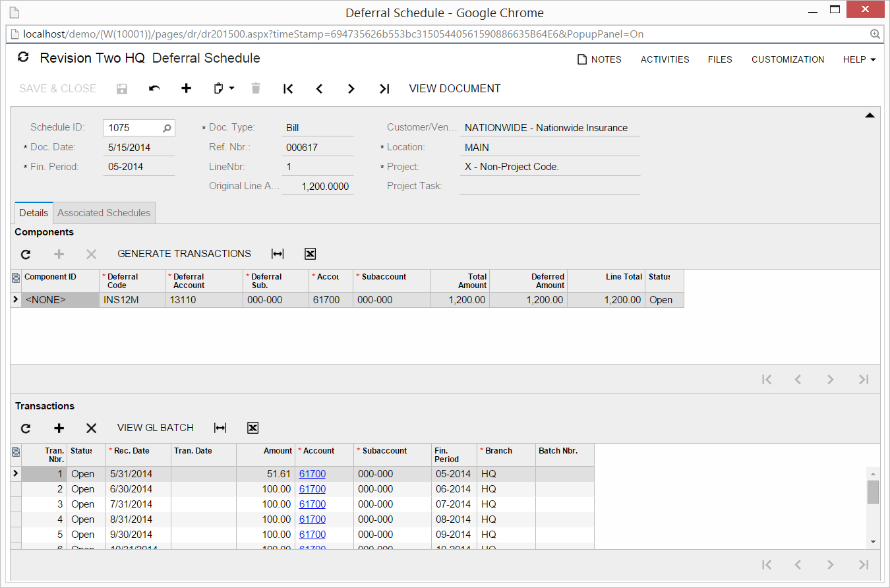Add a row in the Transactions grid
Image resolution: width=890 pixels, height=588 pixels.
pos(59,428)
